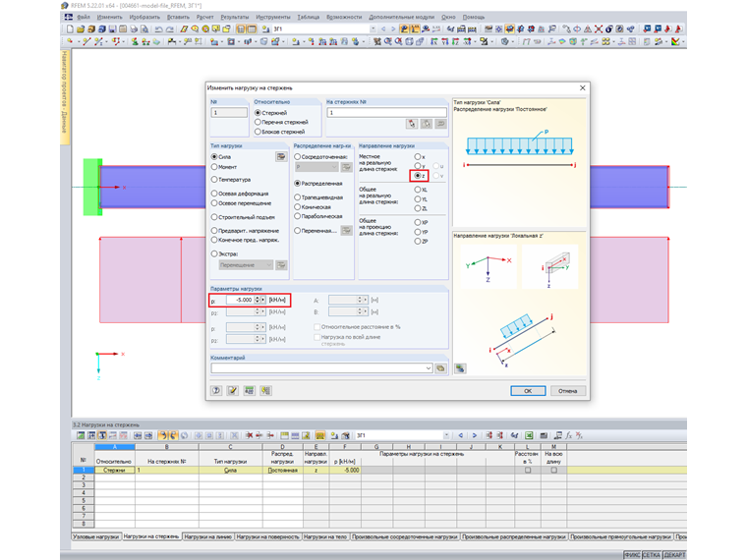Click the previous load case arrow in the table toolbar
The height and width of the screenshot is (560, 747).
[460, 435]
